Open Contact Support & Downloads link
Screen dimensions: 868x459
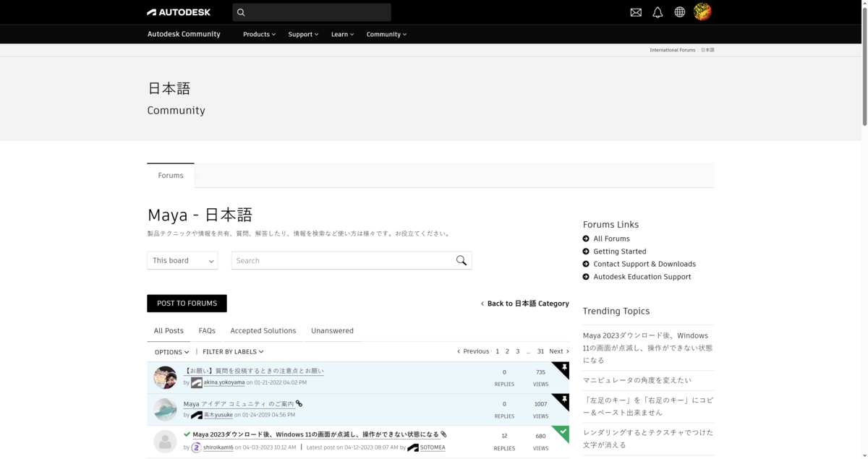644,264
